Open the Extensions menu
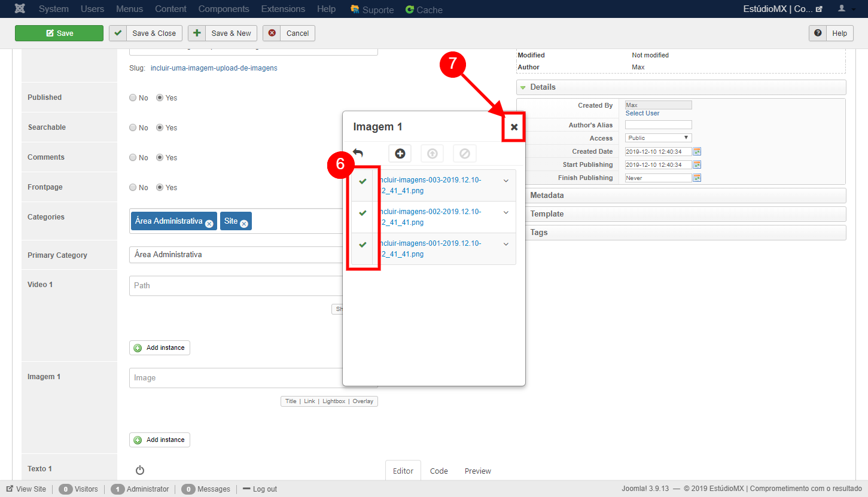Screen dimensions: 868x497 coord(283,9)
